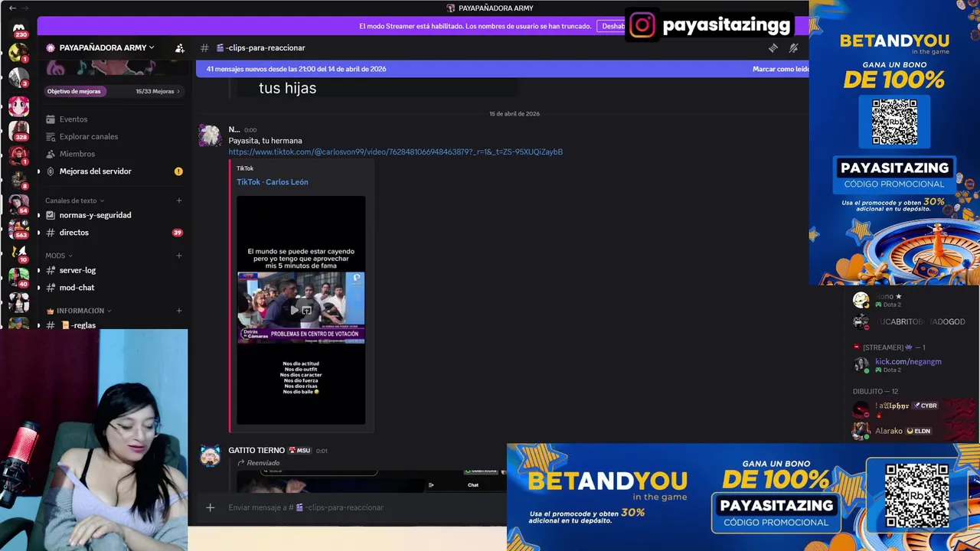
Task: Click -clips-para-reaccionar channel title
Action: (x=265, y=47)
